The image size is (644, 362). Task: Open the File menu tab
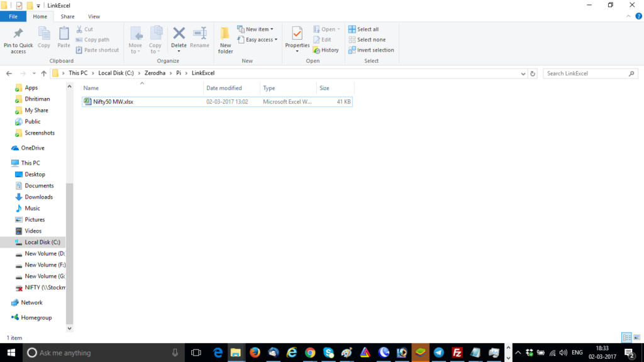(x=13, y=16)
